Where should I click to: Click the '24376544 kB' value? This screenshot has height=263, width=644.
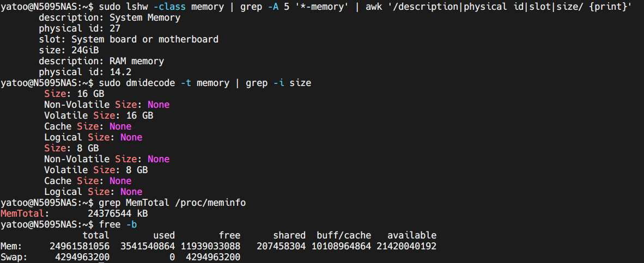[118, 213]
